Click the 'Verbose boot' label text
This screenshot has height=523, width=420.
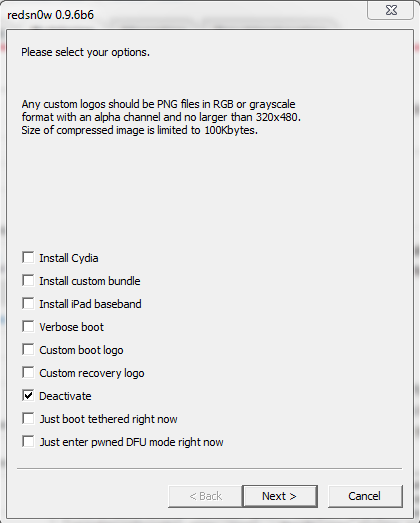click(x=71, y=327)
